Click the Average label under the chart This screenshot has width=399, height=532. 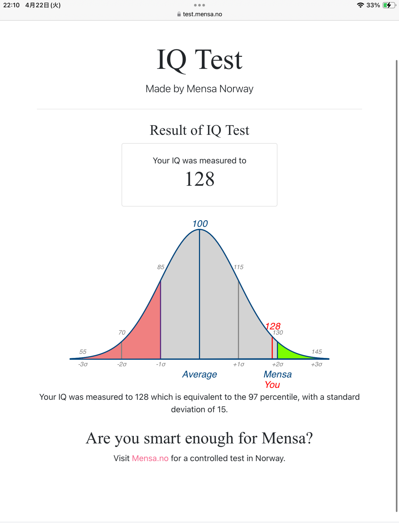click(x=199, y=374)
